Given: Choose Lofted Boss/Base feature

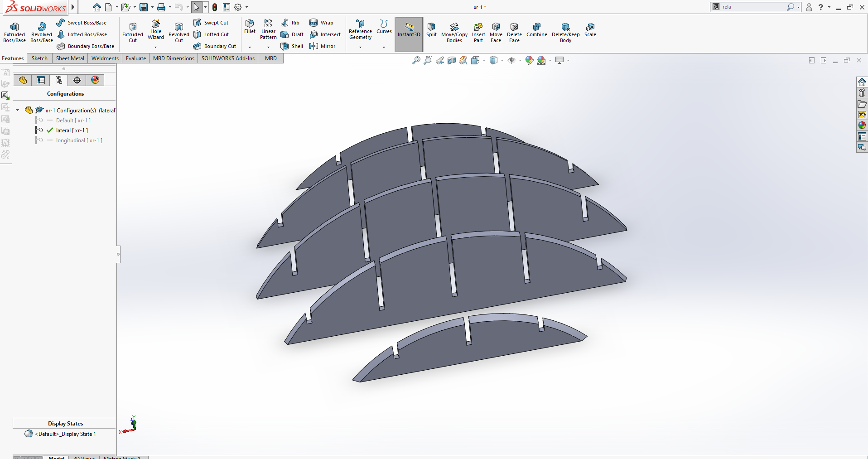Looking at the screenshot, I should point(82,34).
